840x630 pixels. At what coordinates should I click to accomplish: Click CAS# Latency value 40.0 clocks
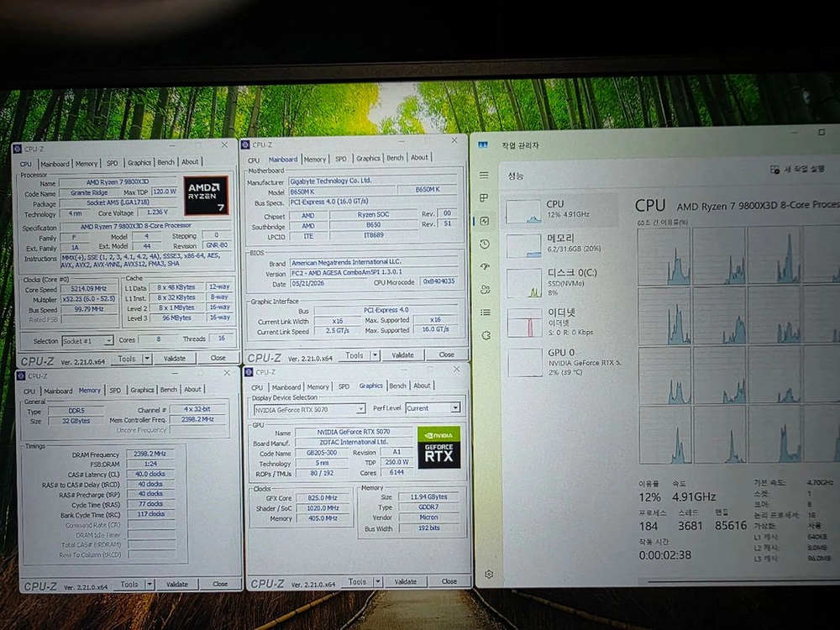coord(150,474)
